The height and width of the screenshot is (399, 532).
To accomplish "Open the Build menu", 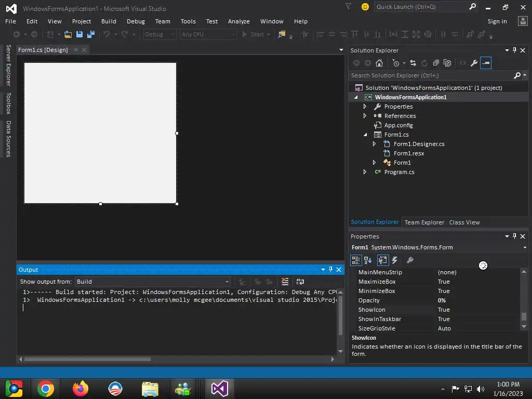I will (x=109, y=21).
